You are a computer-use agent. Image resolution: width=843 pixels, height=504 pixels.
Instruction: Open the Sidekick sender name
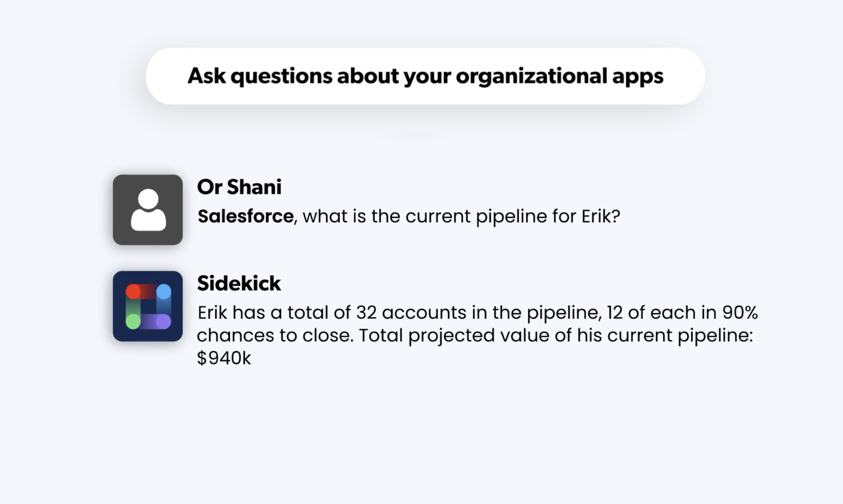239,283
